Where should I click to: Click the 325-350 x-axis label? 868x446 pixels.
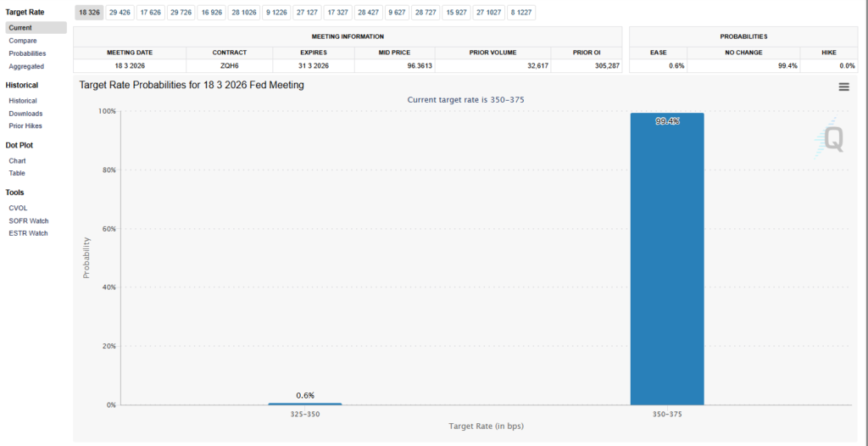click(x=305, y=414)
